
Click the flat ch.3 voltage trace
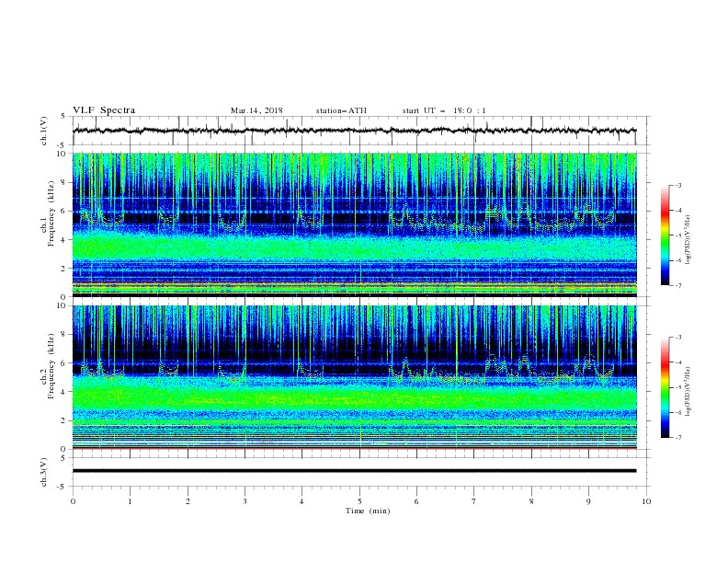[x=354, y=471]
